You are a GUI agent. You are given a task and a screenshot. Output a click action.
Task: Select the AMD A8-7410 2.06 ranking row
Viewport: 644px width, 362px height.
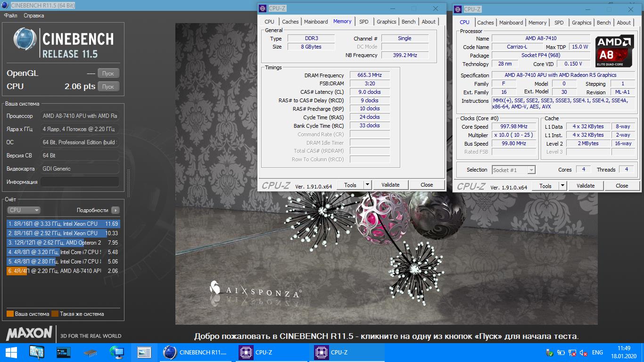(x=63, y=271)
